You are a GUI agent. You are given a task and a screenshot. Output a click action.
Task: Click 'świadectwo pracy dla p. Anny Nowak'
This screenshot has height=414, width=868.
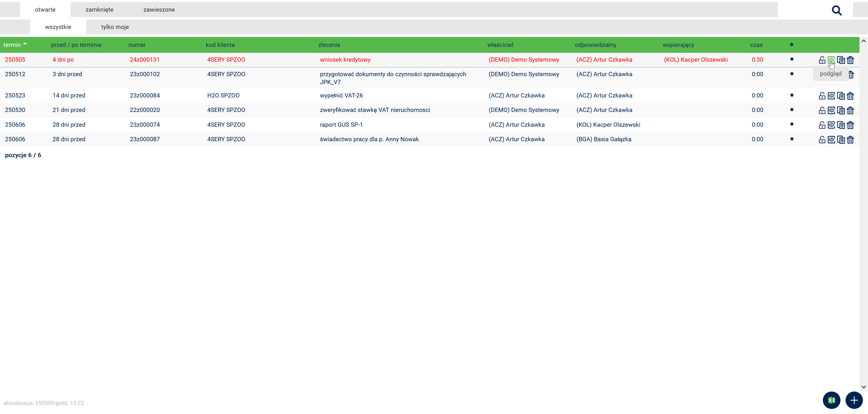(369, 139)
